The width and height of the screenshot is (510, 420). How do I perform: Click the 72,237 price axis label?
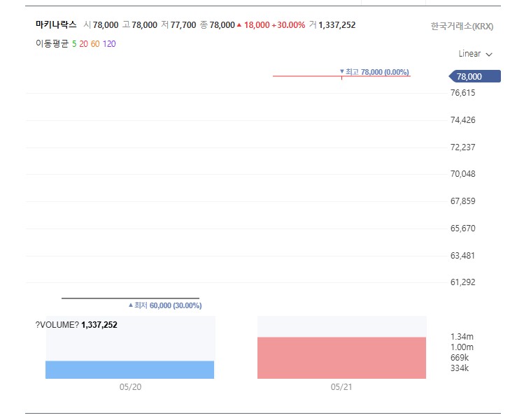(462, 147)
